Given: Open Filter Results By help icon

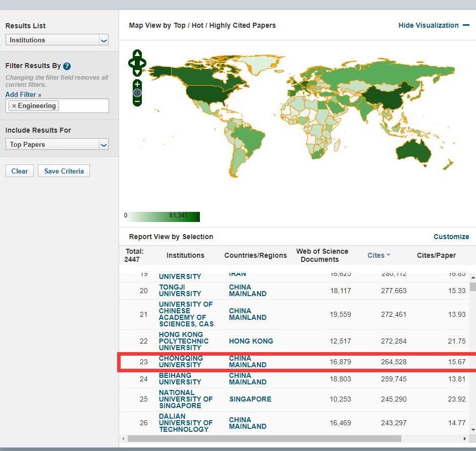Looking at the screenshot, I should pyautogui.click(x=67, y=66).
